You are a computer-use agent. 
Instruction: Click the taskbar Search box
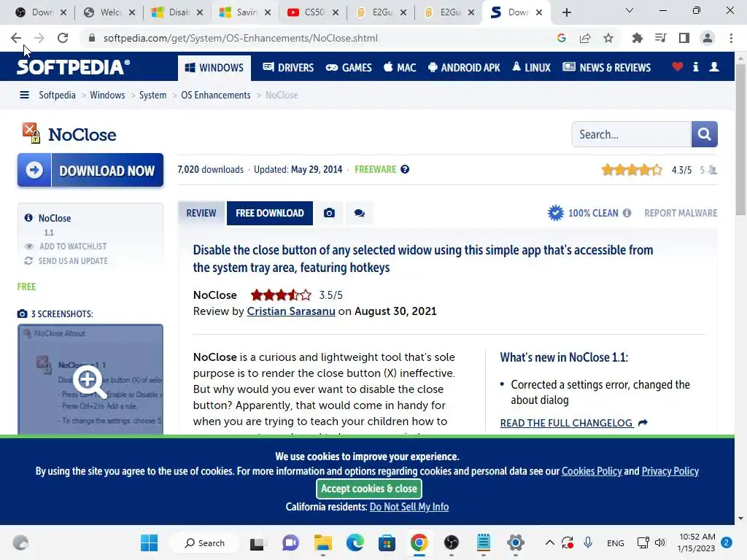tap(205, 542)
